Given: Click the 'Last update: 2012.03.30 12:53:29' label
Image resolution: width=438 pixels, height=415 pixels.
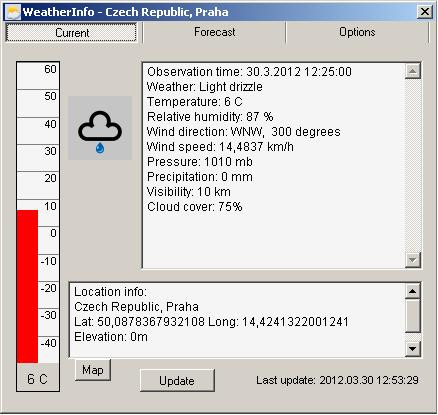Looking at the screenshot, I should pyautogui.click(x=337, y=380).
